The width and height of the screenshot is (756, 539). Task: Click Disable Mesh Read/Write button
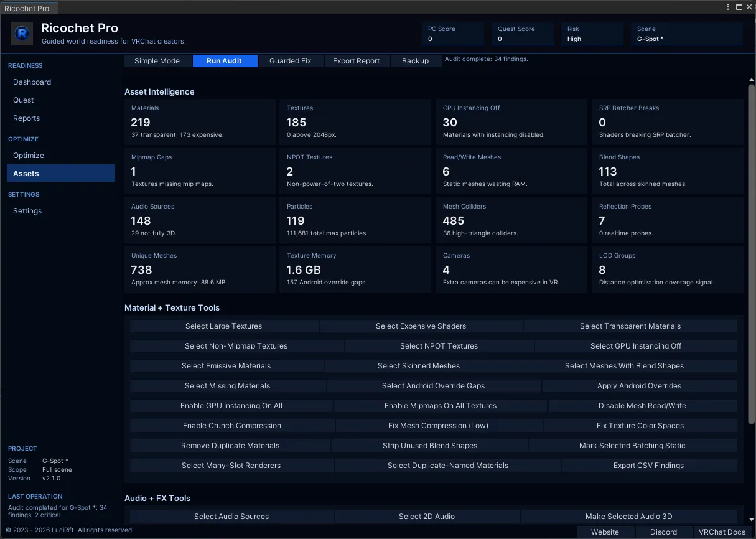(643, 406)
